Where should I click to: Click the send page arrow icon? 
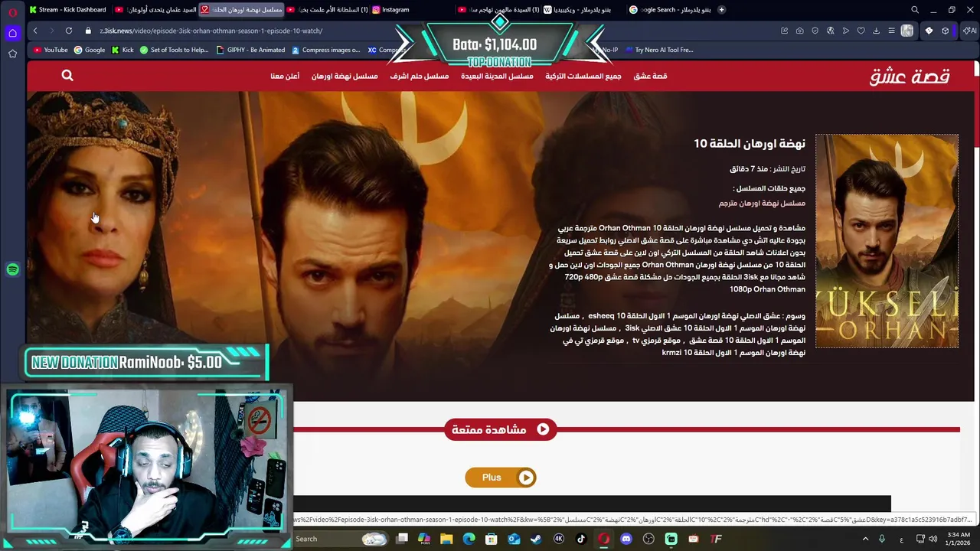click(845, 31)
